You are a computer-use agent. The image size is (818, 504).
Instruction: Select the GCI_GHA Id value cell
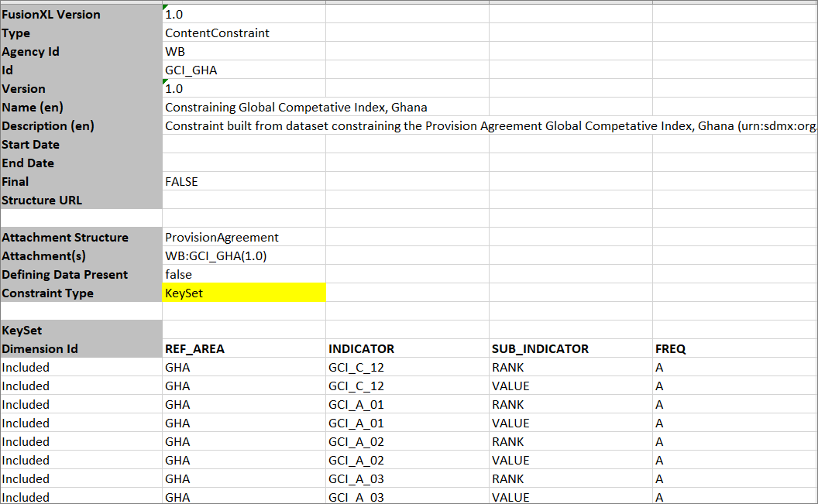191,70
